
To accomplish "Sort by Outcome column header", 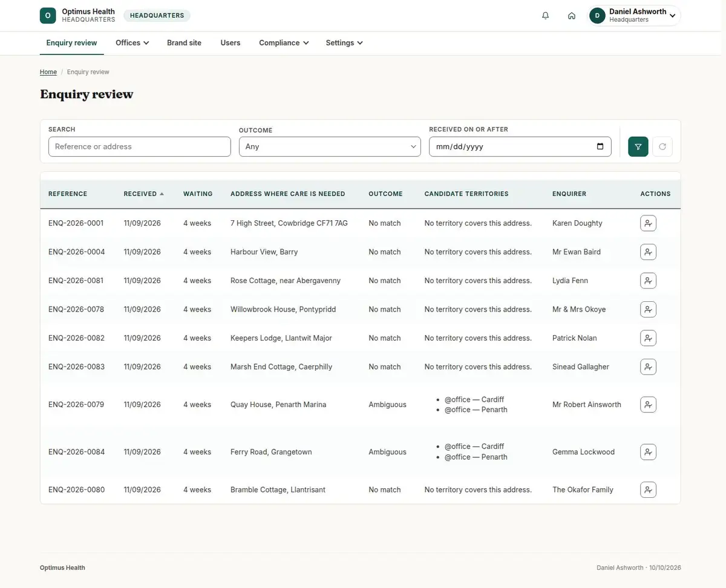I will click(385, 194).
